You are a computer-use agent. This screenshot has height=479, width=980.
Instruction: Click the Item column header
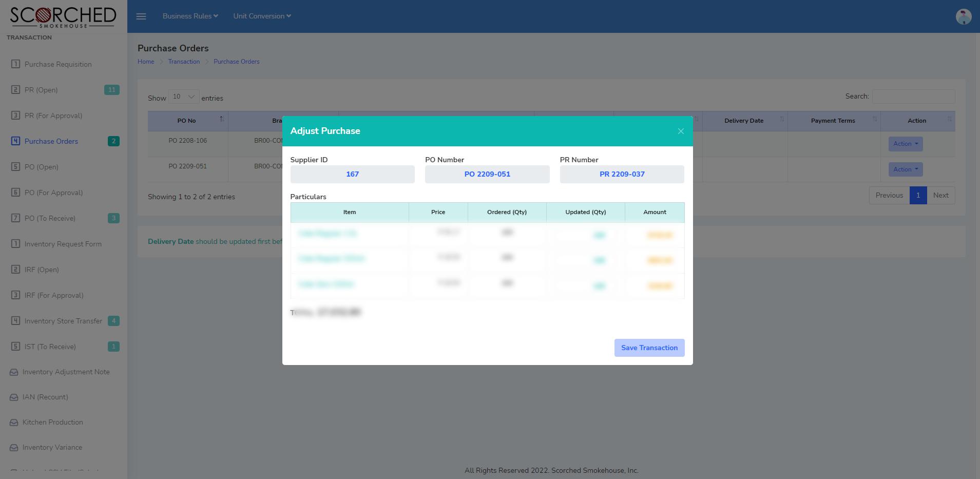[x=350, y=212]
